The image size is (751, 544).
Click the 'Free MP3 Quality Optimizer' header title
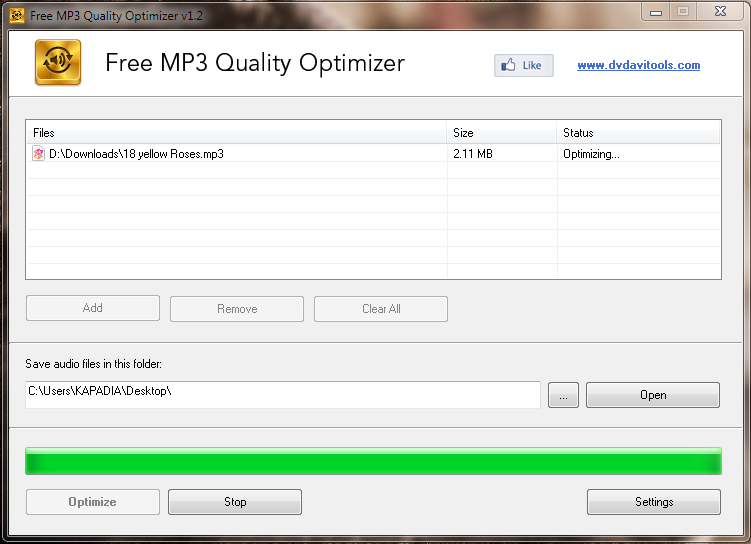tap(255, 63)
